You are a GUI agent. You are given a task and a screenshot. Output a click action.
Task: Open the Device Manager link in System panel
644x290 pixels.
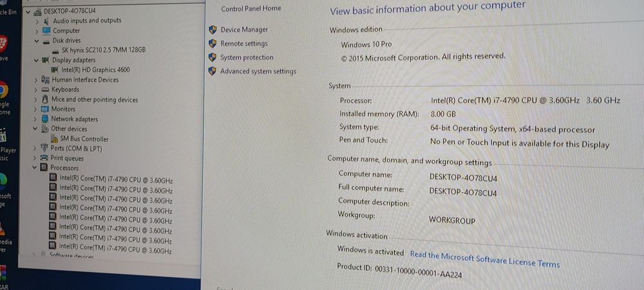coord(244,30)
